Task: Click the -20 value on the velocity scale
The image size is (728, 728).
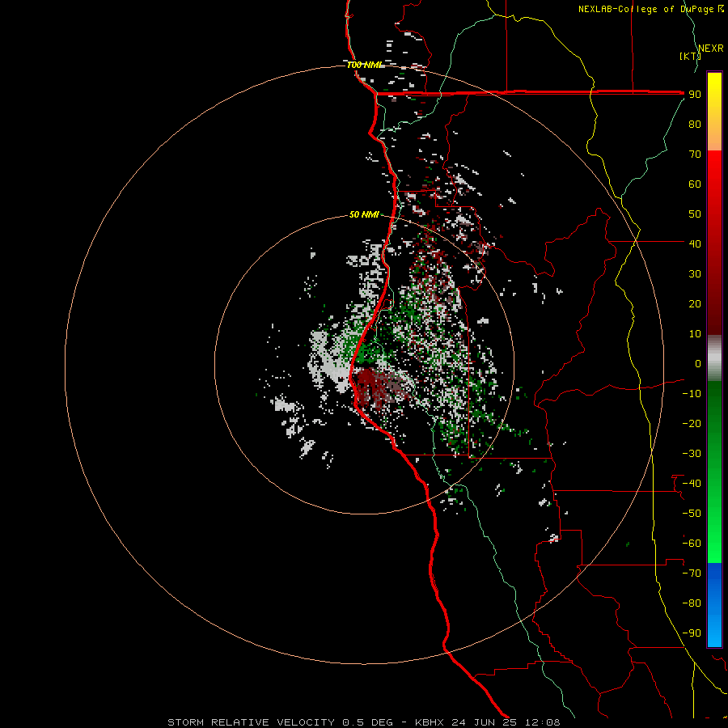Action: (x=692, y=423)
